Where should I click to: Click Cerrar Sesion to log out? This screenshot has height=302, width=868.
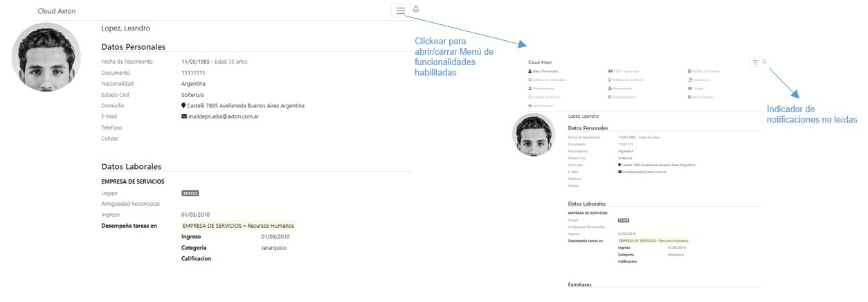543,105
